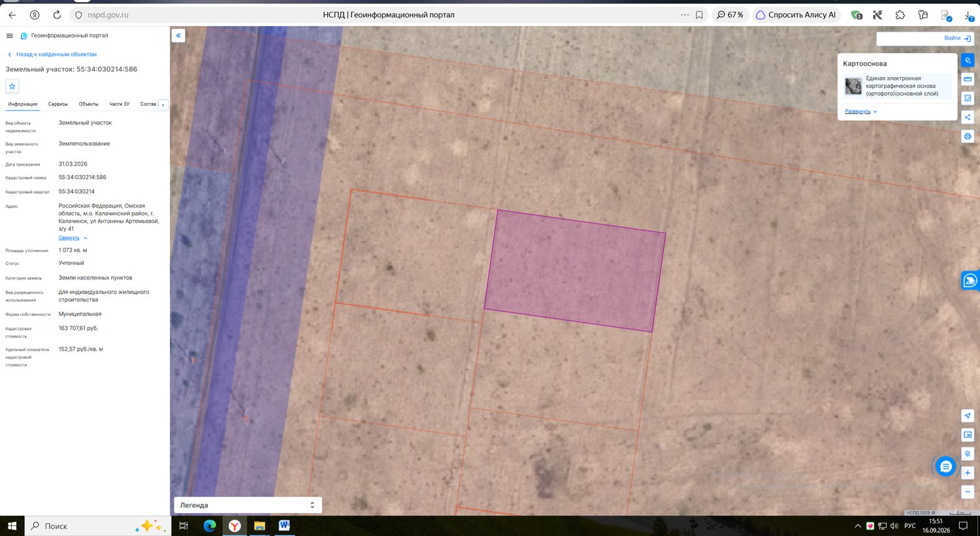Open Microsoft Edge from taskbar
The image size is (980, 536).
(210, 526)
